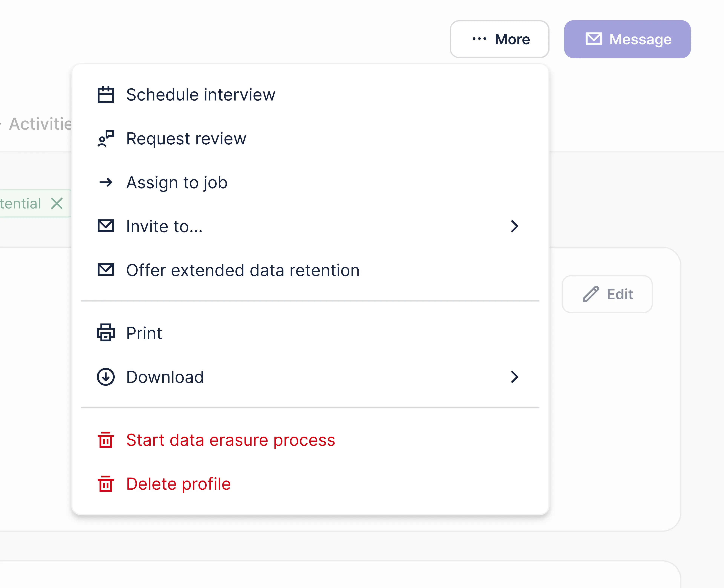Expand the Invite to... chevron

pyautogui.click(x=514, y=226)
